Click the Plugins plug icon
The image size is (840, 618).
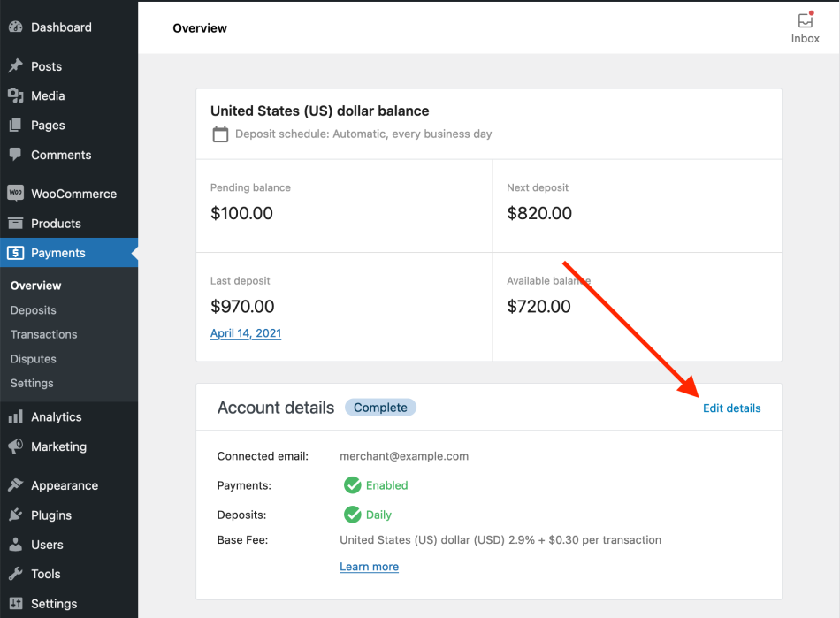15,515
